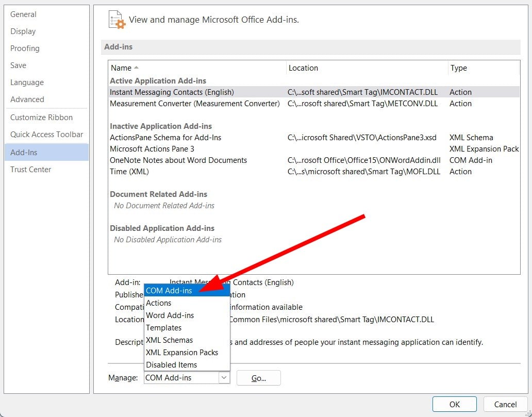Select the Trust Center category

point(31,170)
